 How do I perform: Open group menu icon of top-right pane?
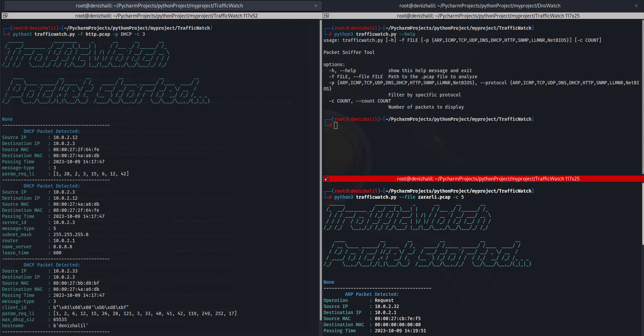point(327,16)
